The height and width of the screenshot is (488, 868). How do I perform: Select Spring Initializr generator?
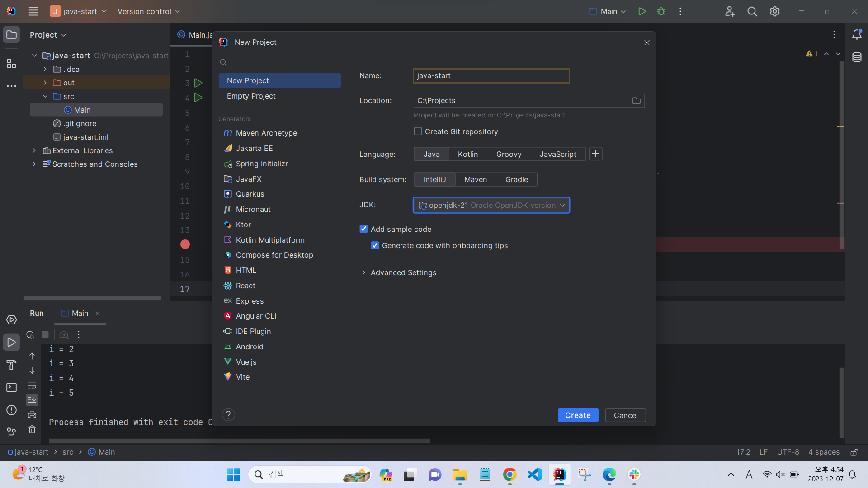(x=261, y=164)
